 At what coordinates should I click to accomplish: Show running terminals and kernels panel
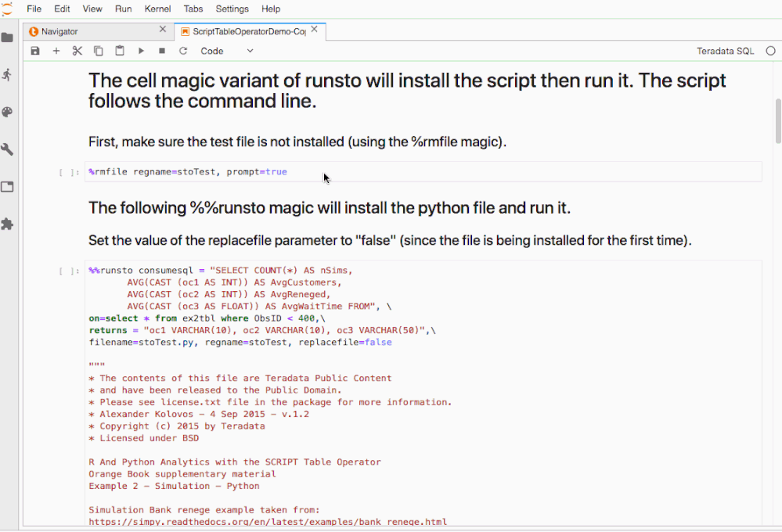point(8,74)
